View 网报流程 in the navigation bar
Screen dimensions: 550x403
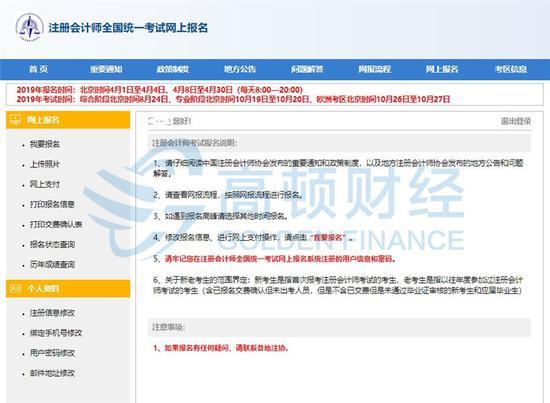[374, 69]
